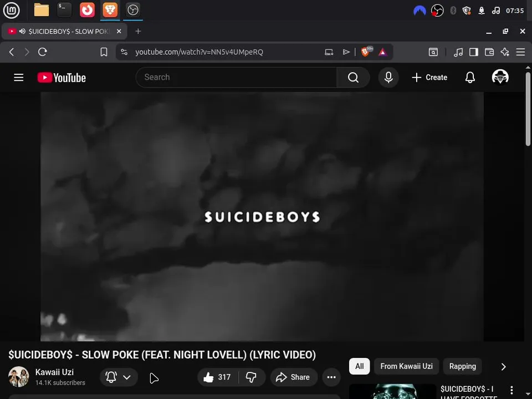Open the system tray clock showing 07:35
Screen dimensions: 532x399
(x=515, y=11)
